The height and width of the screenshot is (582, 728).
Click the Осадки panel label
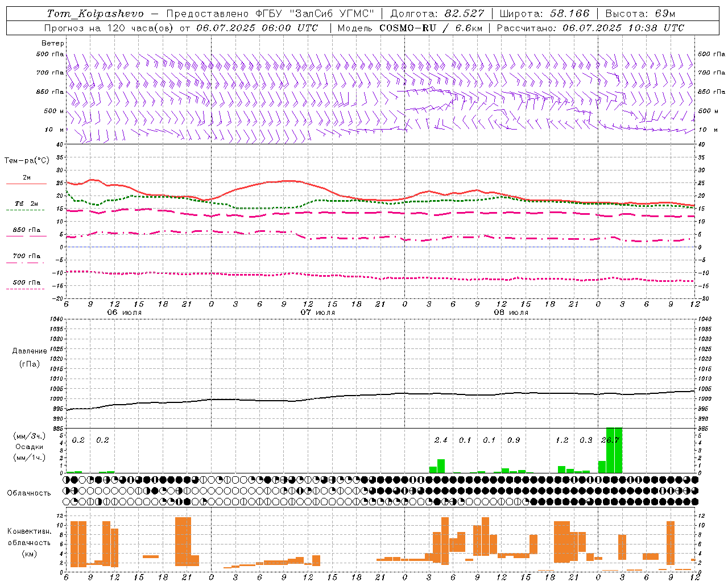pos(29,447)
